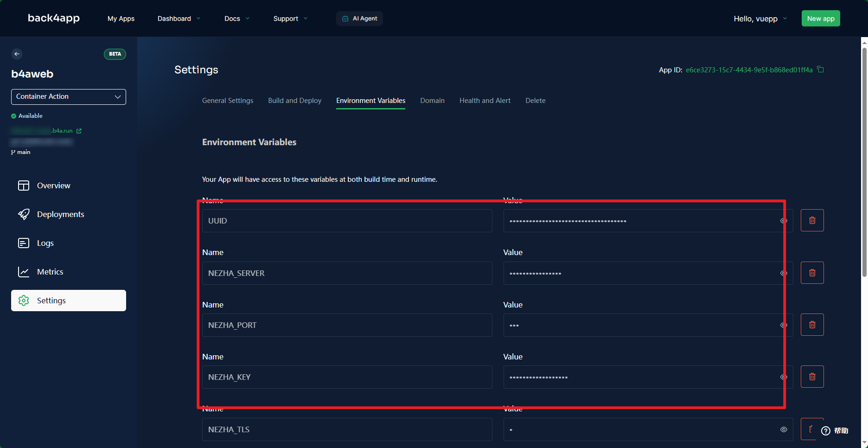Open the Container Action dropdown
This screenshot has width=868, height=448.
(69, 97)
